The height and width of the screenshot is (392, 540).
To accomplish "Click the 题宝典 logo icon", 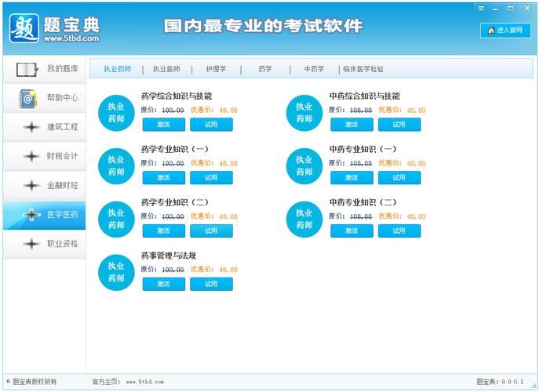I will [x=24, y=28].
